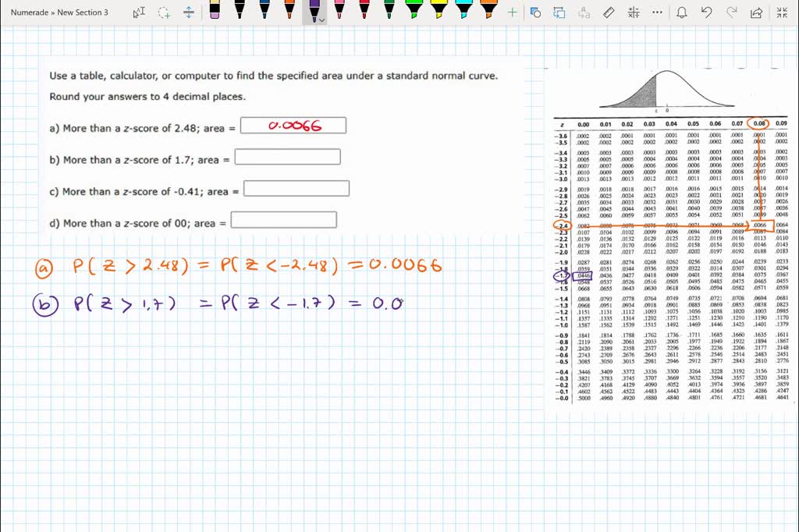This screenshot has height=532, width=799.
Task: Open the purple pen options chevron
Action: click(x=320, y=20)
